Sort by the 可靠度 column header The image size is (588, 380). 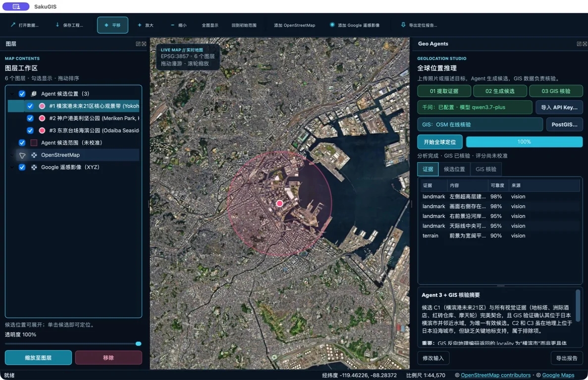click(497, 186)
